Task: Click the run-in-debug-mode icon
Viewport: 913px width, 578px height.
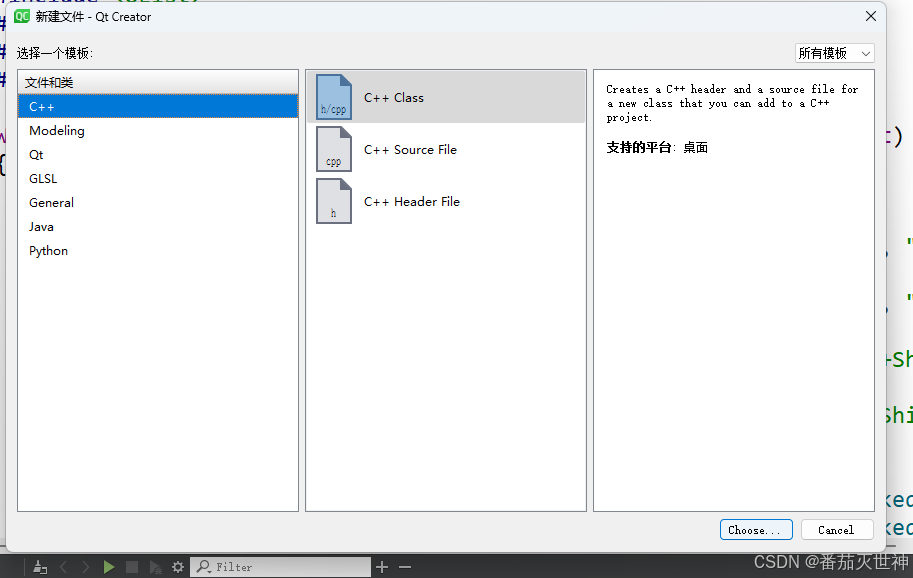Action: (155, 566)
